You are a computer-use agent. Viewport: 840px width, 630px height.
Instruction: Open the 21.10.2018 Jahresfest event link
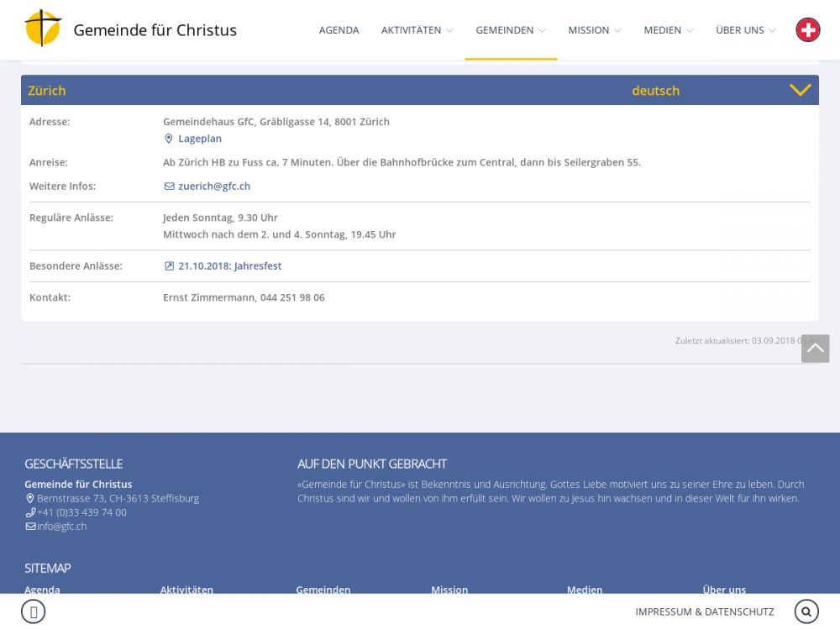[x=229, y=266]
